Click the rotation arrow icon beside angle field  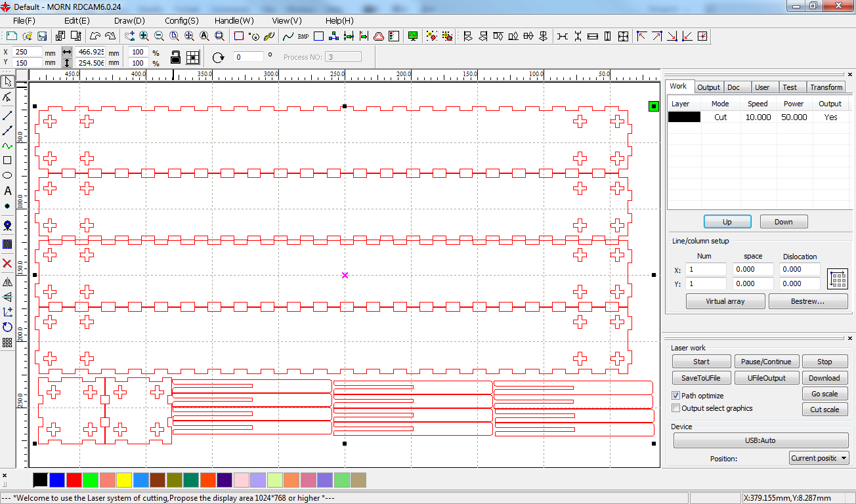[219, 57]
